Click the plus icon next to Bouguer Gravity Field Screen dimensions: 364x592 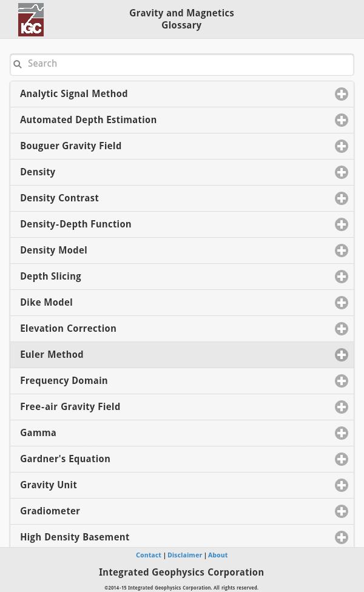342,146
